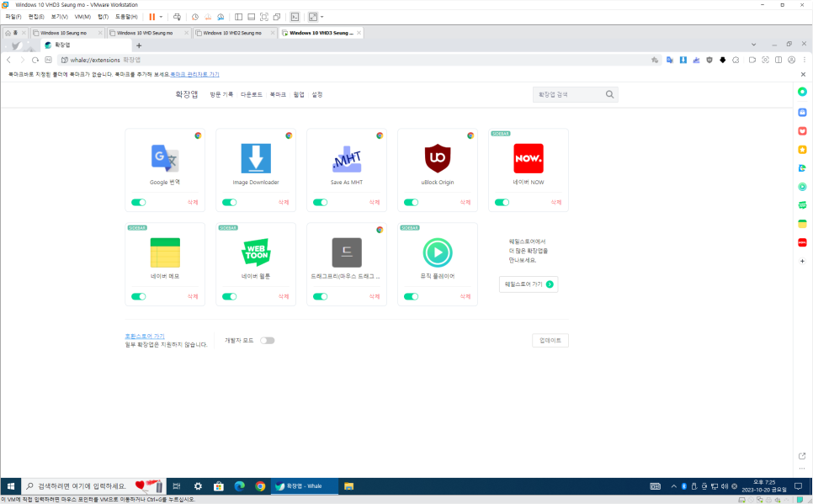Screen dimensions: 813x504
Task: Show hidden system tray icons chevron
Action: [x=673, y=486]
